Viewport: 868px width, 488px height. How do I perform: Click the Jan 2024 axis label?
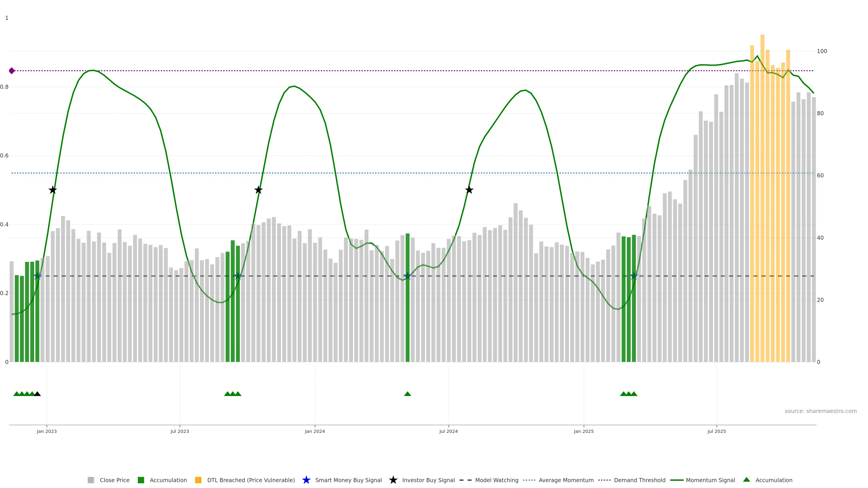[x=315, y=431]
